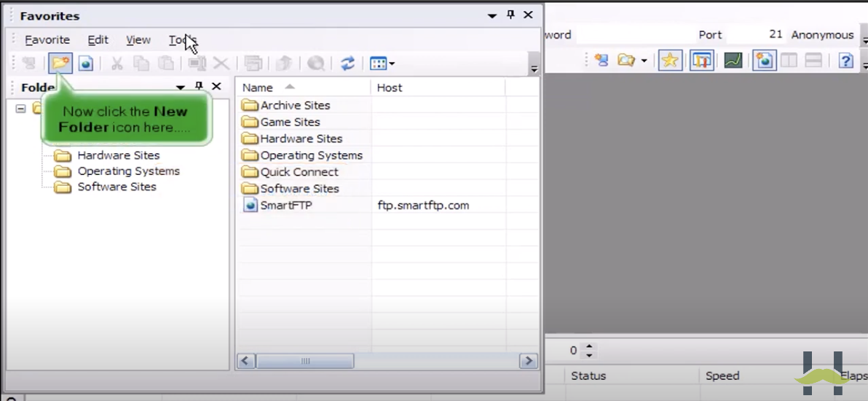Click the Speed graph icon in main toolbar
Screen dimensions: 868x401
coord(733,60)
